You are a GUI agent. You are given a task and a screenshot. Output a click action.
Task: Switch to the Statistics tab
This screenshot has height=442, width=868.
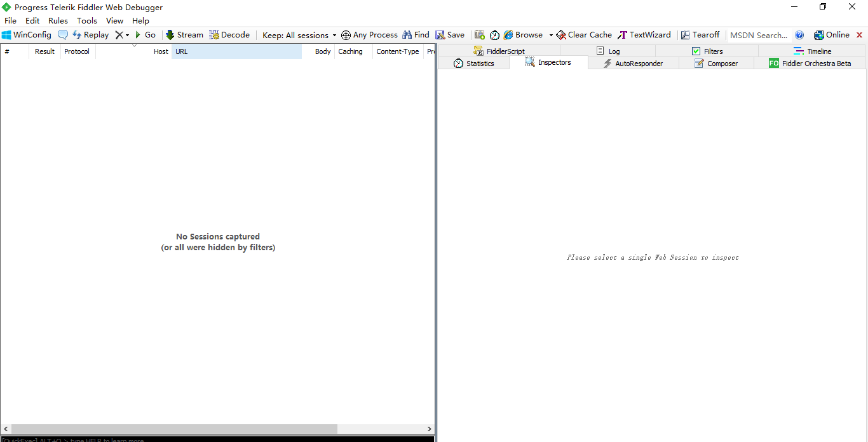click(x=473, y=63)
